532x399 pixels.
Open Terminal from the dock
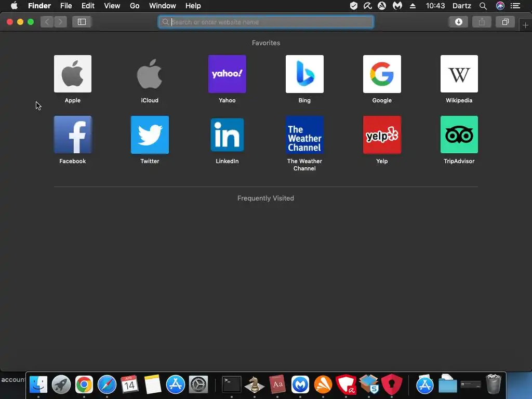tap(232, 384)
